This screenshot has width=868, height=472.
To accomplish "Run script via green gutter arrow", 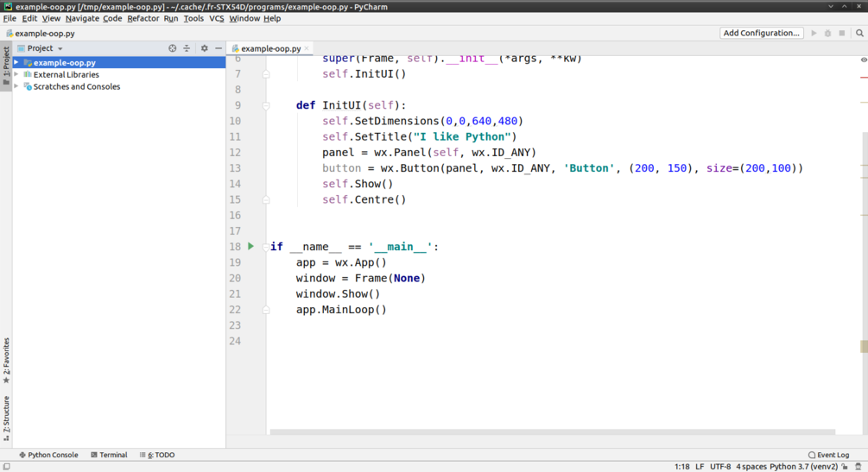I will [x=250, y=246].
